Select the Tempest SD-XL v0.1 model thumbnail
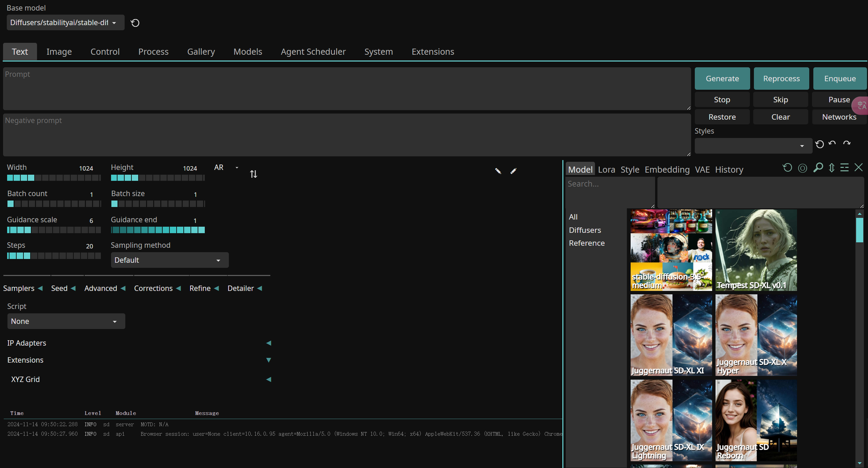Image resolution: width=868 pixels, height=468 pixels. pos(756,250)
